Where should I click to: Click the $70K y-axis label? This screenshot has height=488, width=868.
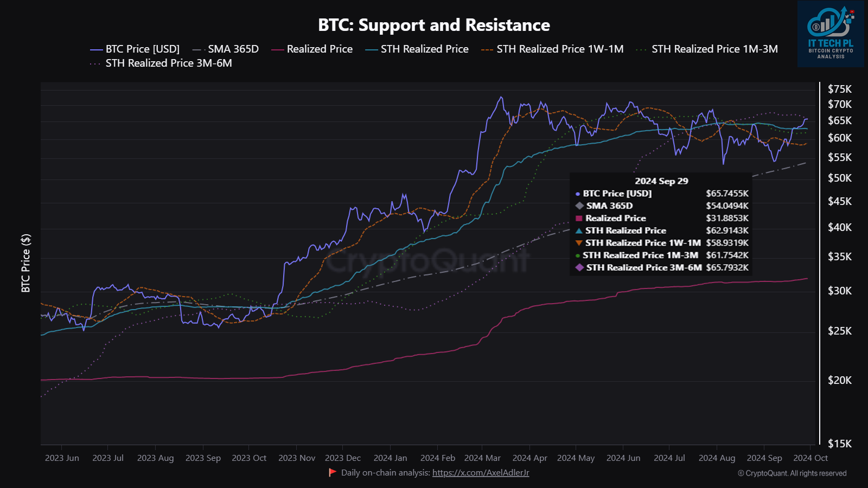(x=840, y=104)
